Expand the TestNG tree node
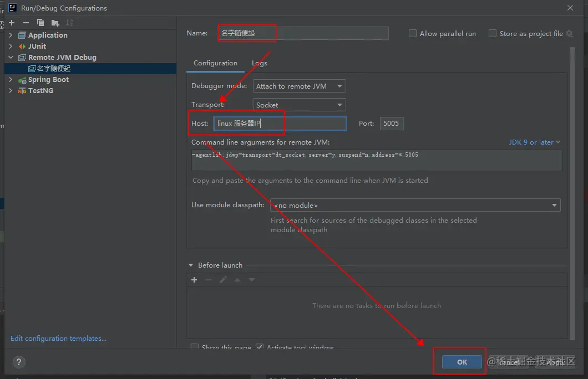This screenshot has height=379, width=588. (x=11, y=91)
